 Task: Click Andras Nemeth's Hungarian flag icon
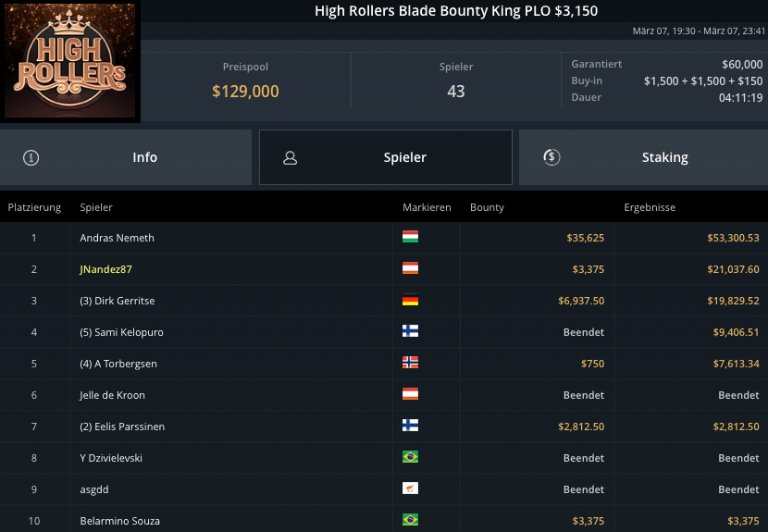pyautogui.click(x=410, y=238)
